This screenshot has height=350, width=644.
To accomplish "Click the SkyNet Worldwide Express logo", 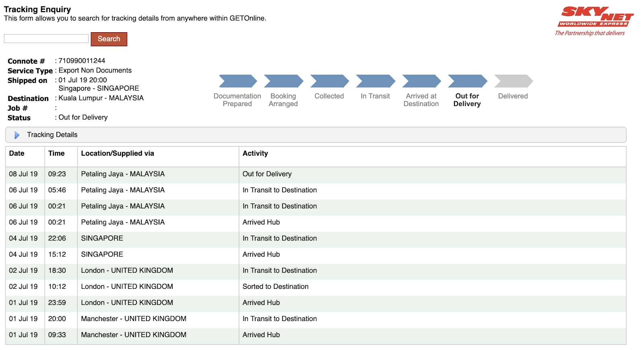I will click(594, 21).
